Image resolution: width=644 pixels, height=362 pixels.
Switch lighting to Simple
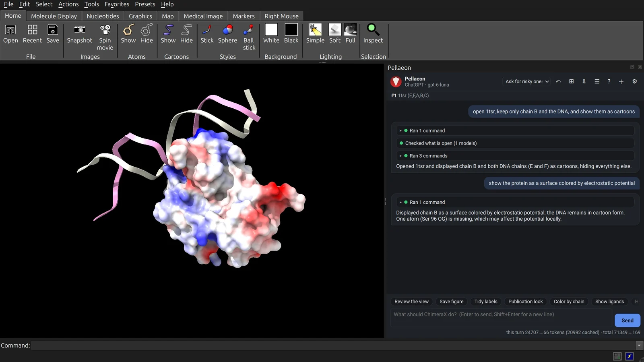(x=315, y=33)
